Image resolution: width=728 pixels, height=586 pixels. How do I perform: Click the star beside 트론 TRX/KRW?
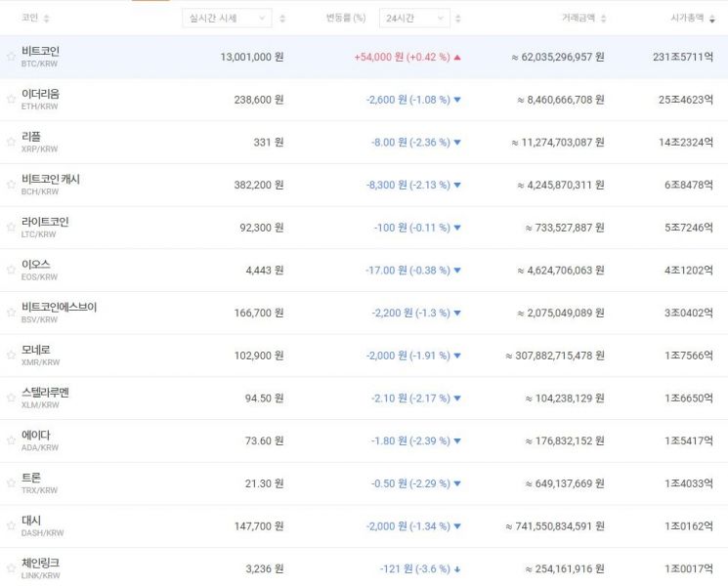click(11, 483)
